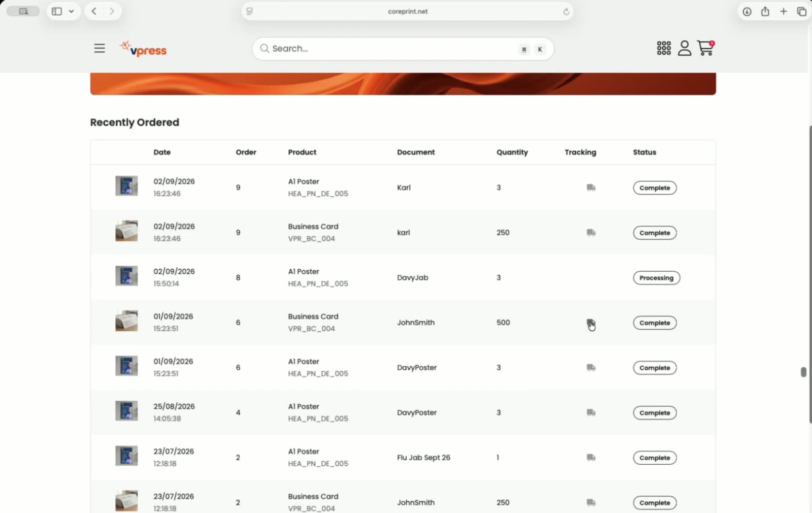Click the page settings icon in address bar
The image size is (812, 513).
point(250,11)
